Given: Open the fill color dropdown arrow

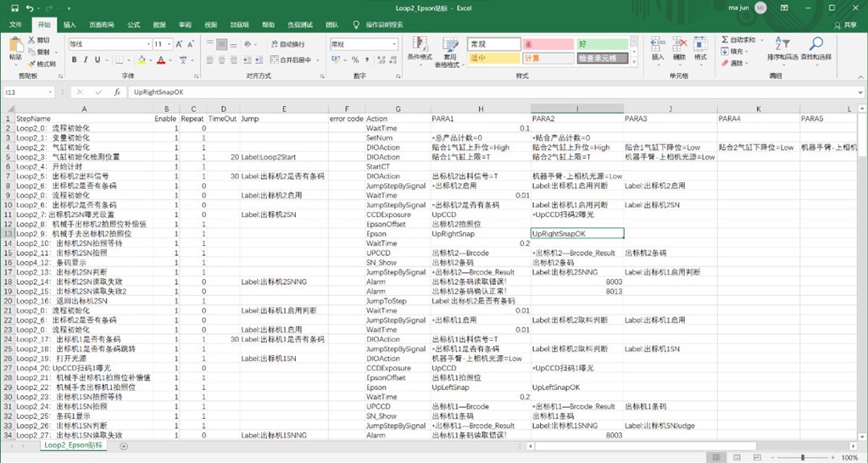Looking at the screenshot, I should pyautogui.click(x=151, y=60).
